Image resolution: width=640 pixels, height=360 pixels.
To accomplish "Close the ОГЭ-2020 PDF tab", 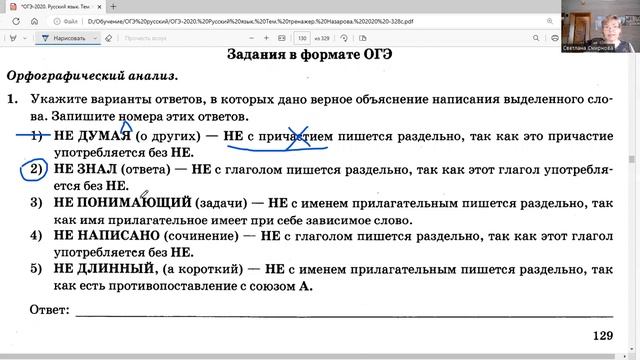I will (99, 7).
